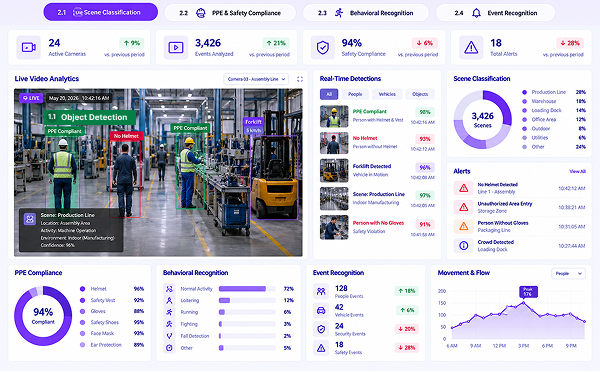
Task: Select the All detections filter
Action: [x=329, y=94]
